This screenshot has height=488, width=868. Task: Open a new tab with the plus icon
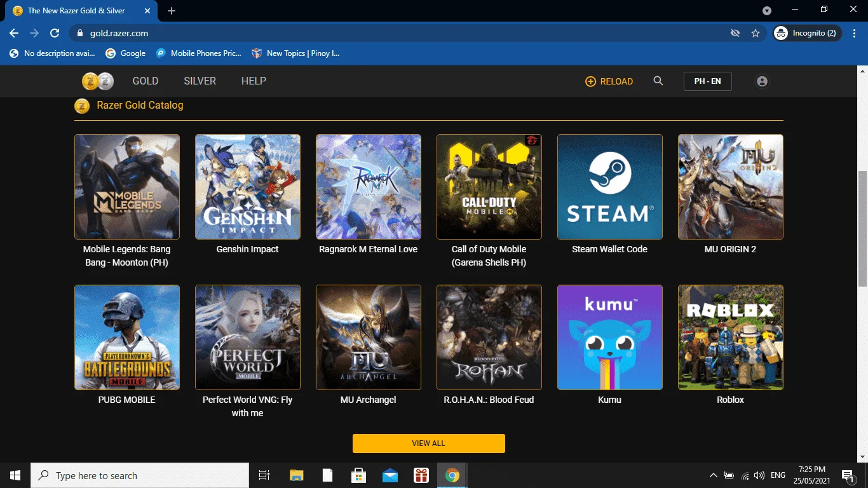point(172,11)
